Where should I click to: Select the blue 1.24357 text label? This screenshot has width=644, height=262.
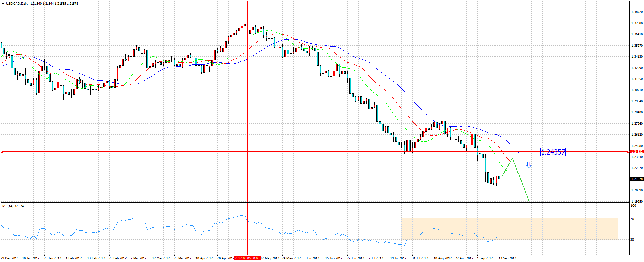coord(553,152)
